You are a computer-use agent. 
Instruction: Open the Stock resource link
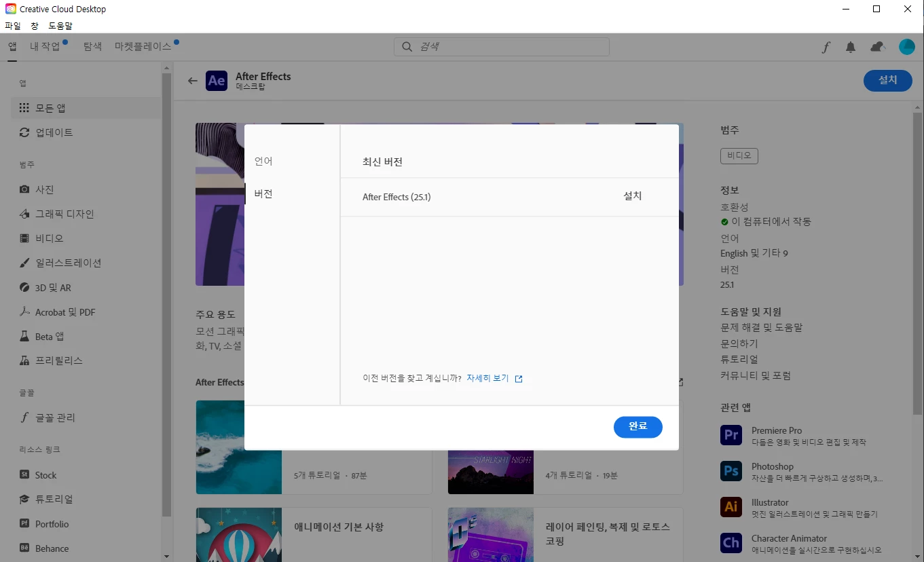pyautogui.click(x=86, y=475)
